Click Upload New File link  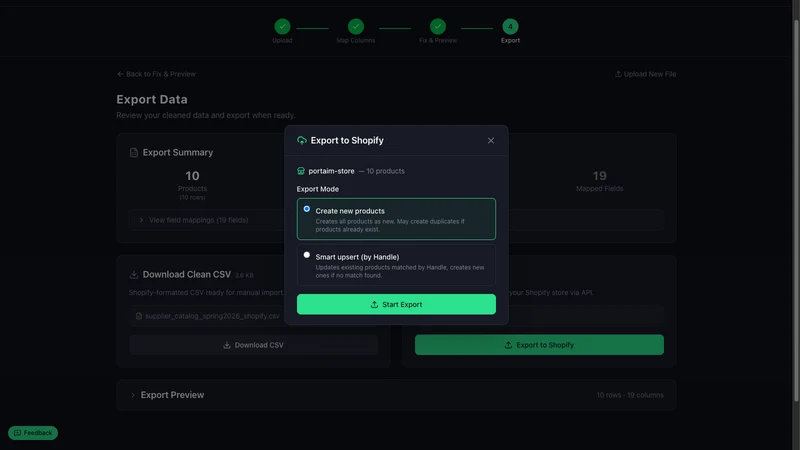pyautogui.click(x=645, y=74)
